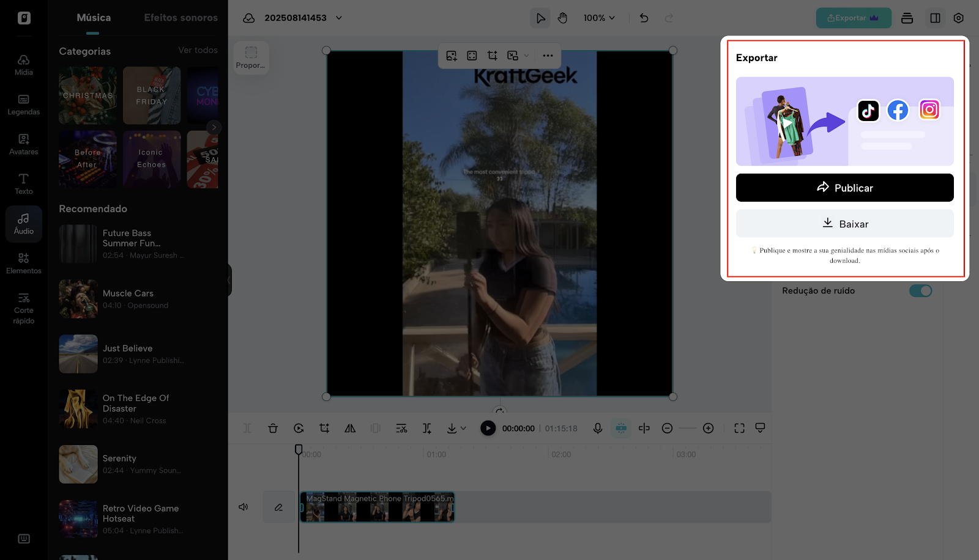Viewport: 979px width, 560px height.
Task: Click the crop icon on canvas toolbar
Action: click(492, 56)
